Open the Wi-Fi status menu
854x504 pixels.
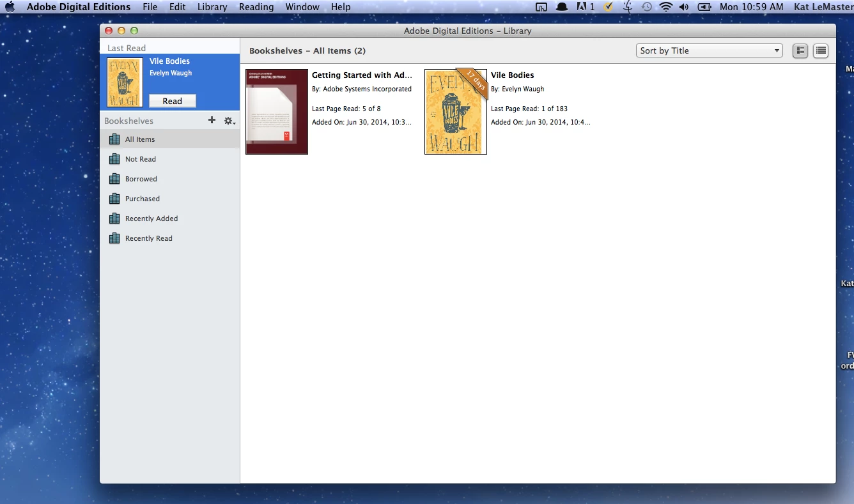tap(666, 7)
